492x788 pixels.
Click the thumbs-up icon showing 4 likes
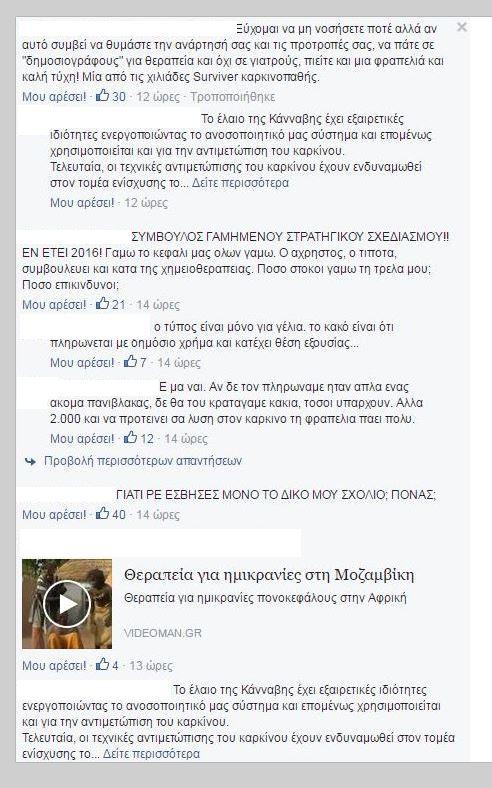pyautogui.click(x=103, y=664)
